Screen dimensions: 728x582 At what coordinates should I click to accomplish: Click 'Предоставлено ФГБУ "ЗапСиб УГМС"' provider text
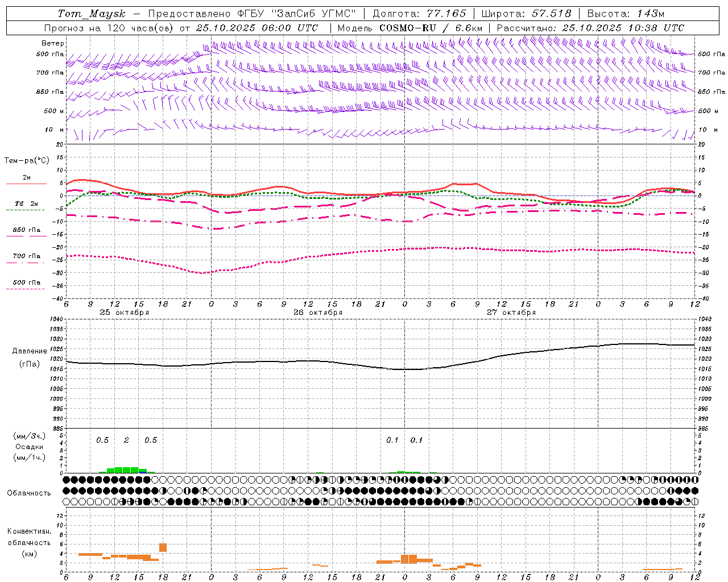(x=252, y=14)
